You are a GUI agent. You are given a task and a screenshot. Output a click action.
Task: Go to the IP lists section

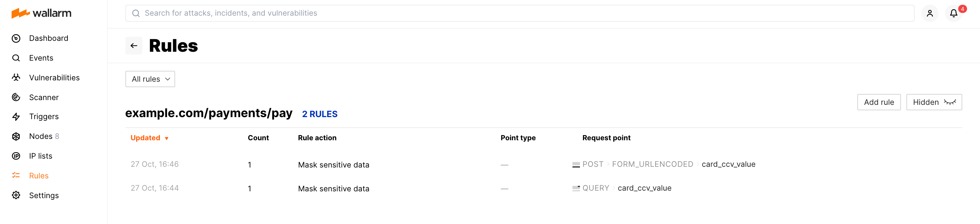tap(41, 156)
